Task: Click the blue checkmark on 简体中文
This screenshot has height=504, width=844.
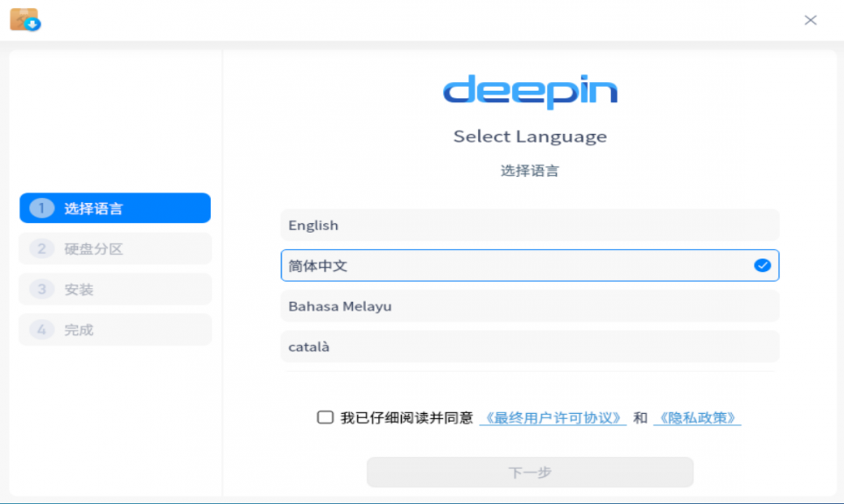Action: [762, 265]
